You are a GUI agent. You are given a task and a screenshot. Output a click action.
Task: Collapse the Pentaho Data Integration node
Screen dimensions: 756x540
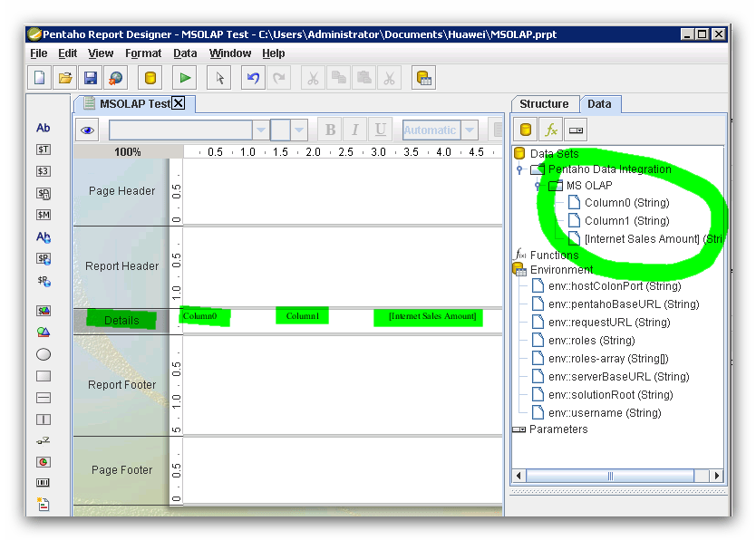coord(519,169)
